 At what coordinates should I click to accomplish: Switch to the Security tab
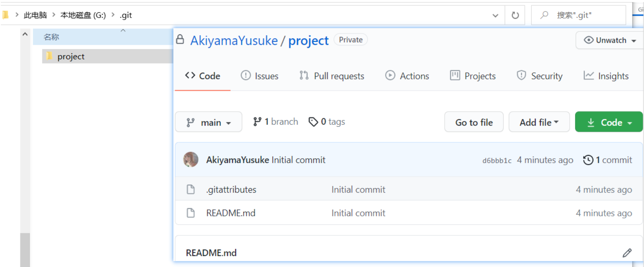coord(539,76)
